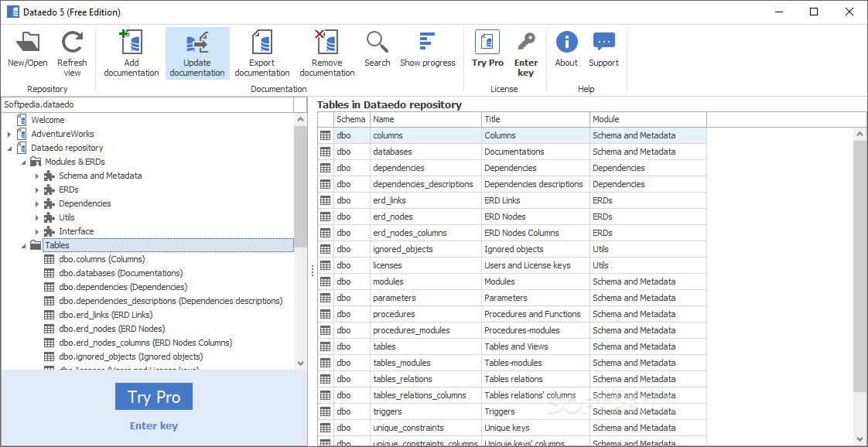Screen dimensions: 868x447
Task: Sort by the Module column header
Action: click(x=648, y=120)
